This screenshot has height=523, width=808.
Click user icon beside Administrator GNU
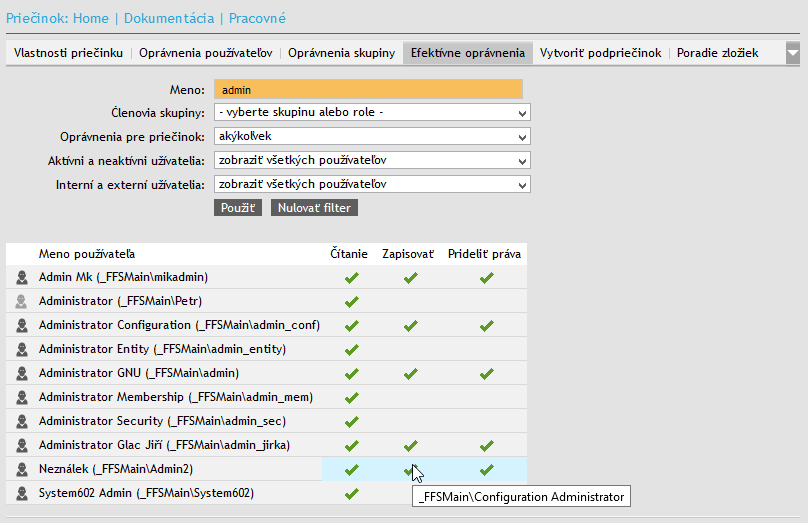click(x=22, y=373)
